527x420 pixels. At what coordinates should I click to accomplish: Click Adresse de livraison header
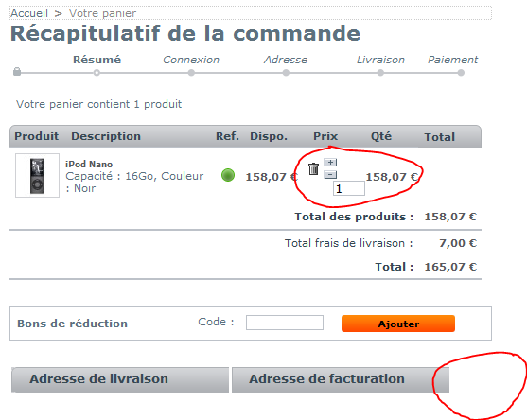pos(120,379)
